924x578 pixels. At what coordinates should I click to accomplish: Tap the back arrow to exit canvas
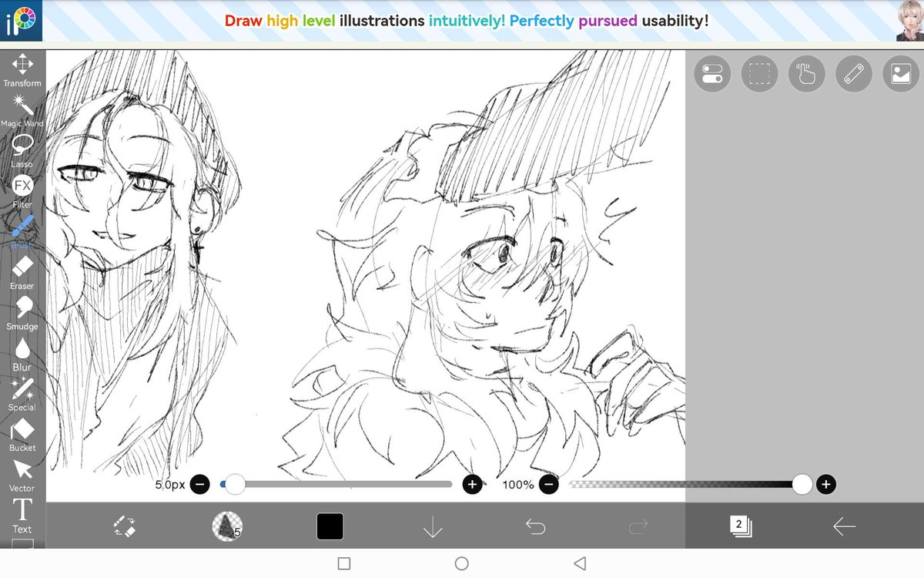pos(844,526)
